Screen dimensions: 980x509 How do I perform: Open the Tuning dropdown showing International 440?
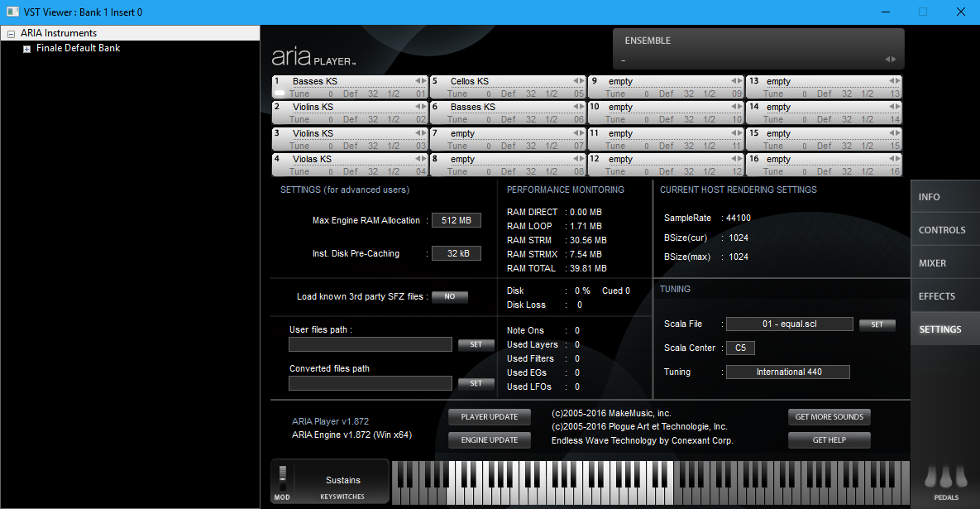(788, 372)
